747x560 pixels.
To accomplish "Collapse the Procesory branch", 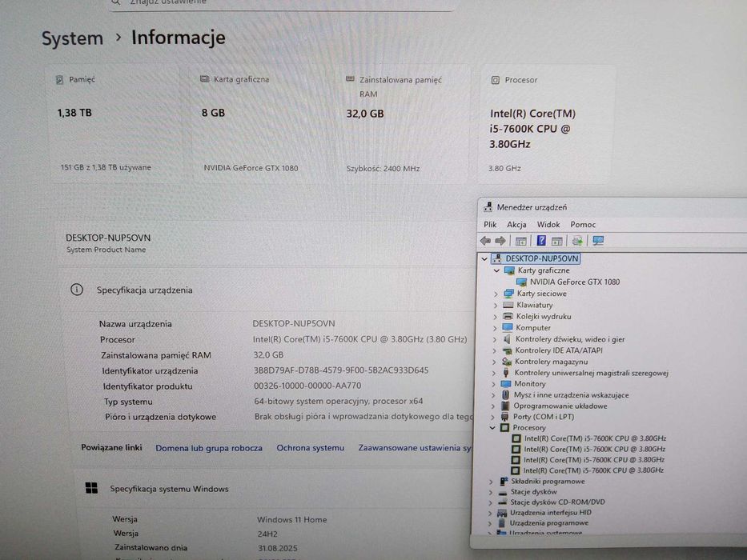I will pos(492,428).
